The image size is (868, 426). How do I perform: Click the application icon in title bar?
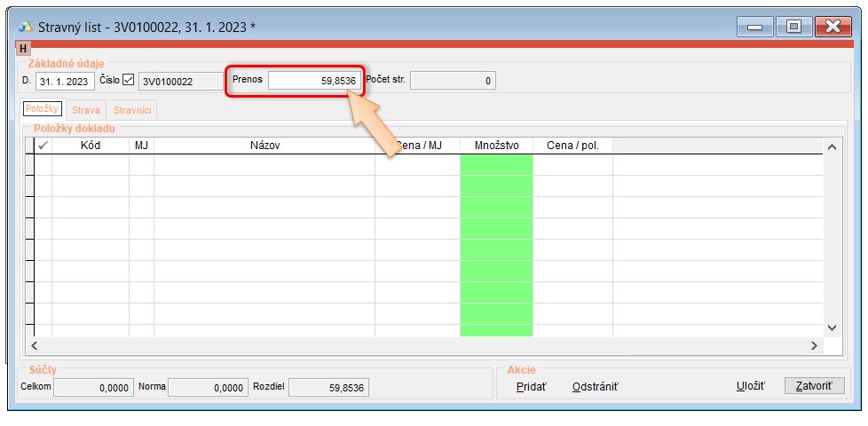coord(26,27)
